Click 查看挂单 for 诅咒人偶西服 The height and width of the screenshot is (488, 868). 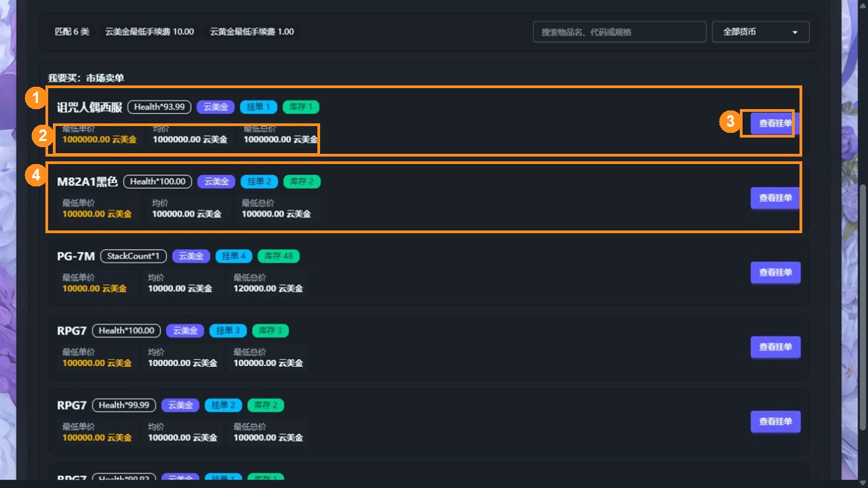[x=775, y=123]
